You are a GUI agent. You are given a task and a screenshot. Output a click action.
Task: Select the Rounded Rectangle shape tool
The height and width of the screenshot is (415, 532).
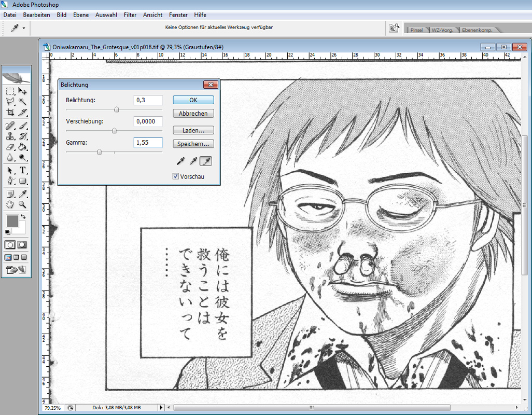[22, 181]
